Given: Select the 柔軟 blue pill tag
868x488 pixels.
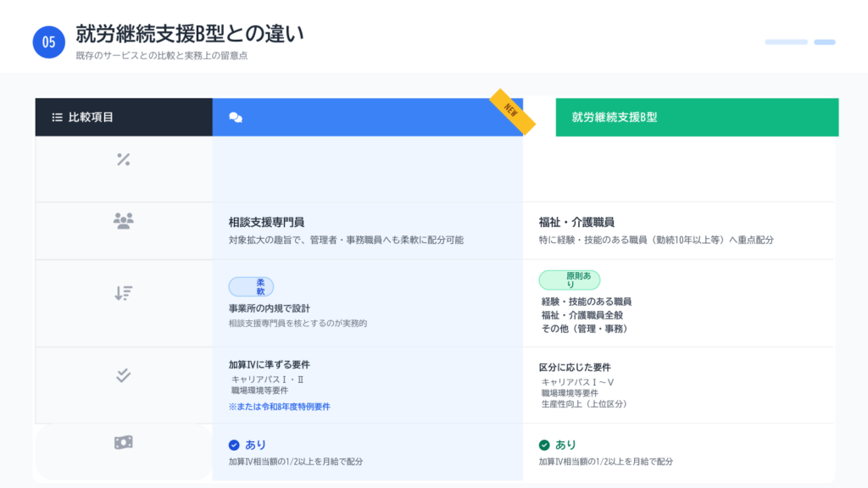Looking at the screenshot, I should (x=251, y=286).
